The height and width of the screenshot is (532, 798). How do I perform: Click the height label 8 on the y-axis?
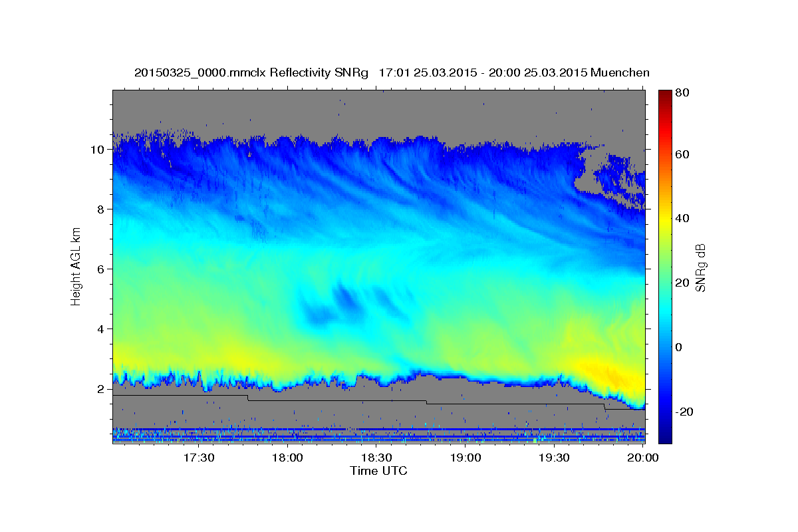[x=101, y=209]
